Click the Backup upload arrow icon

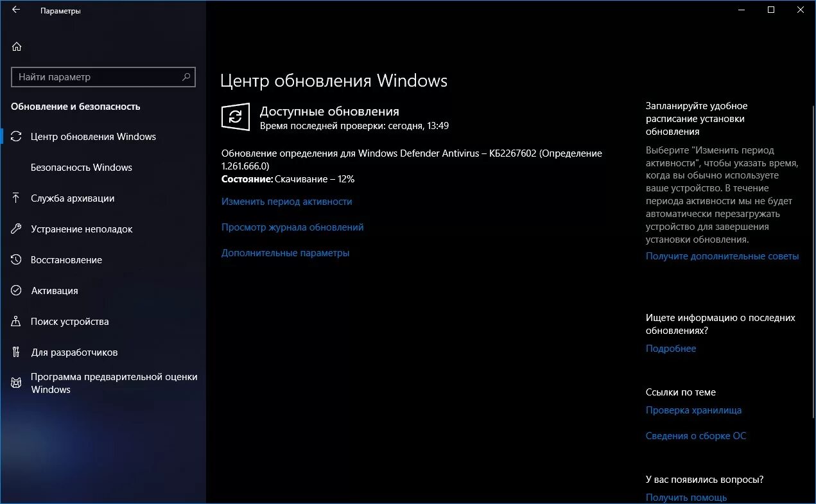(17, 198)
